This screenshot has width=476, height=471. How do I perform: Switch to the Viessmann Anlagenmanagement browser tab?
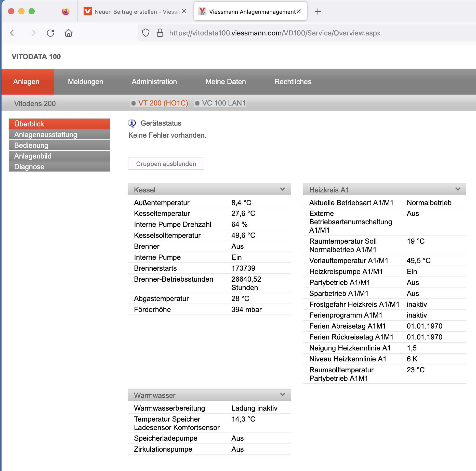tap(250, 11)
